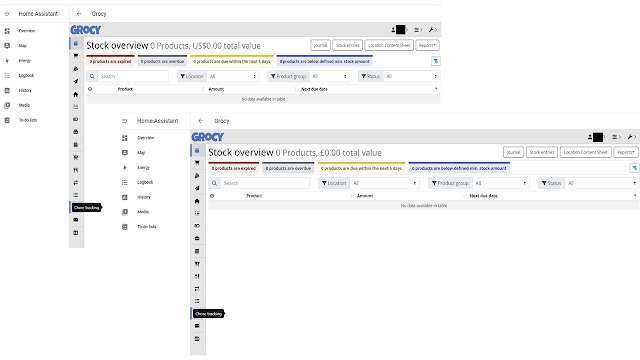
Task: Click back arrow beside Grocy title in upper window
Action: (79, 13)
